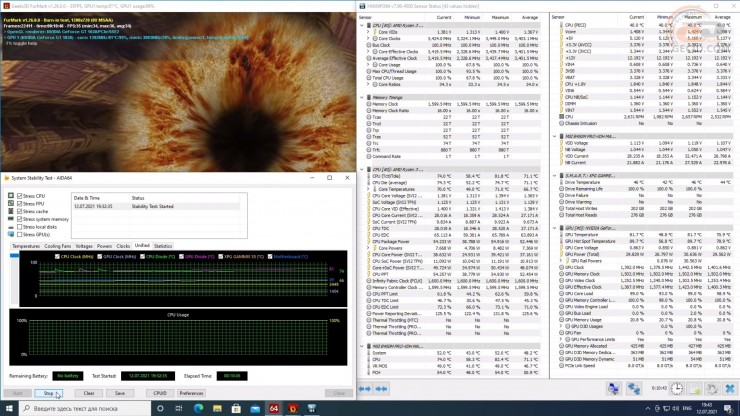Click the AIDA64 flame icon in the title bar
The image size is (740, 416).
pyautogui.click(x=7, y=178)
